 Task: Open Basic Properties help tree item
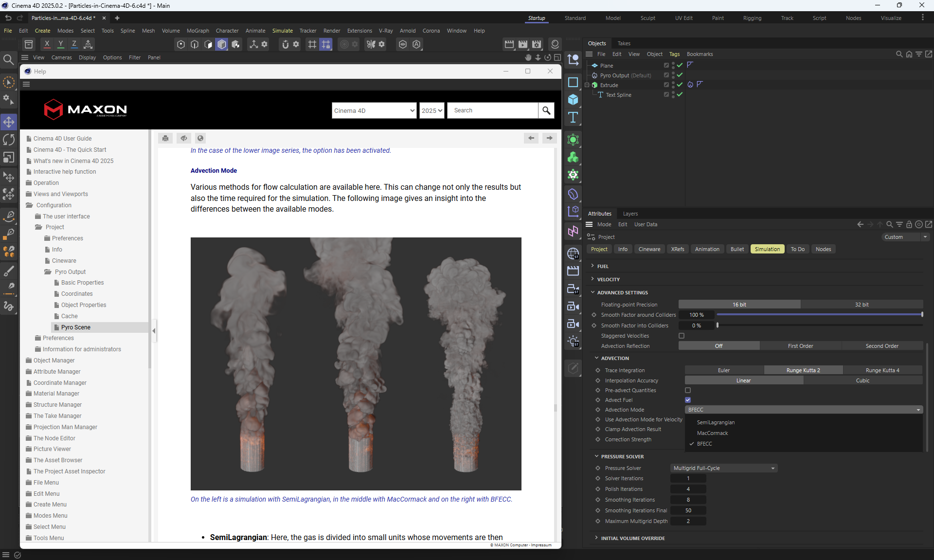(x=82, y=283)
